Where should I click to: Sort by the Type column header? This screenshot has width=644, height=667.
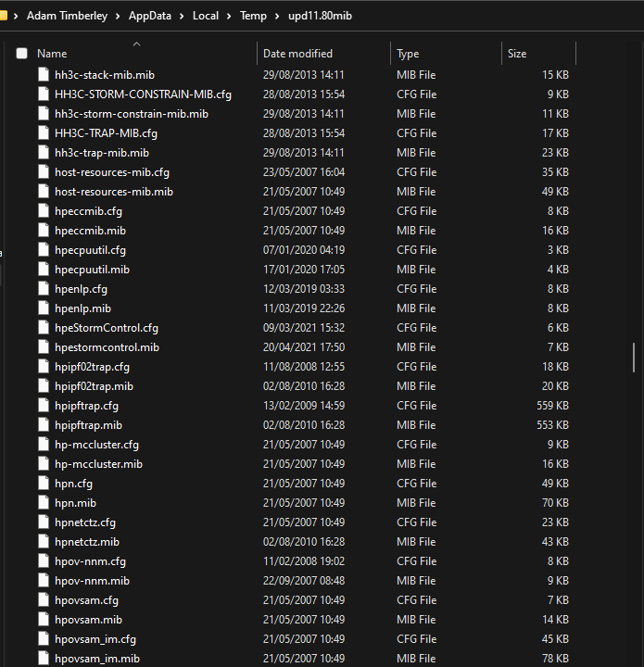[408, 54]
